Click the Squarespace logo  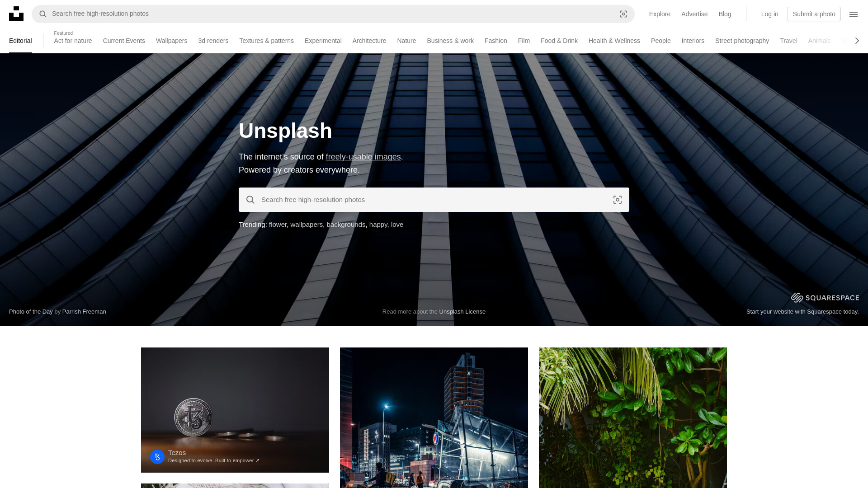coord(825,297)
